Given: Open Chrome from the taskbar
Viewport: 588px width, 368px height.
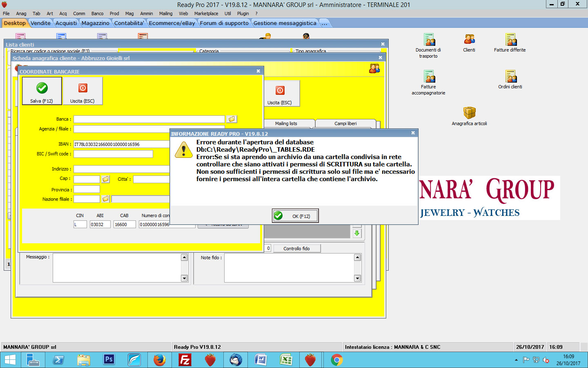Looking at the screenshot, I should click(337, 360).
